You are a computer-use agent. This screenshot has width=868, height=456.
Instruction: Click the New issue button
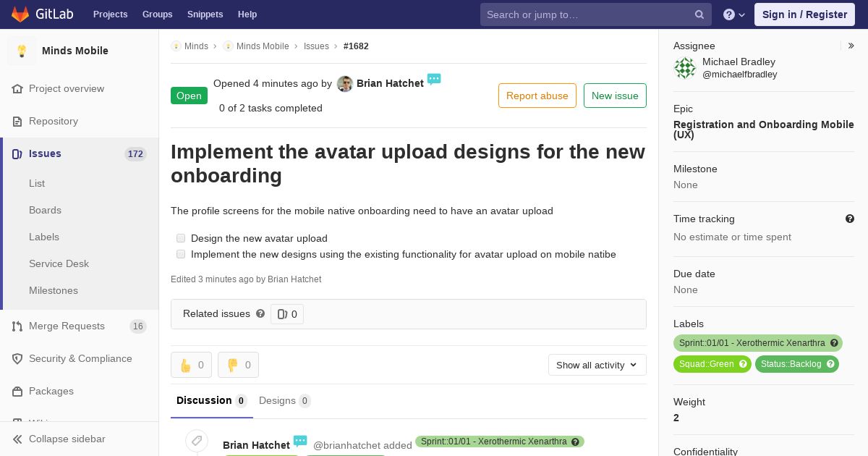coord(615,96)
